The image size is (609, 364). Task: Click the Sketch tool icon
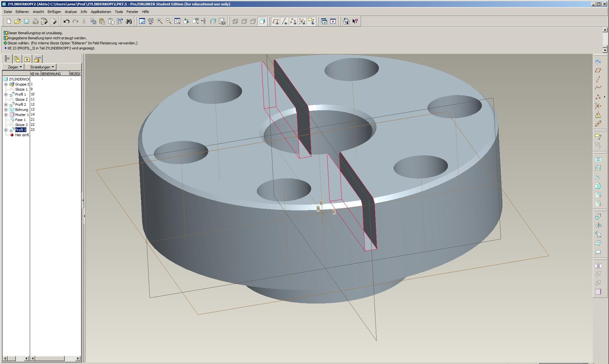click(598, 61)
